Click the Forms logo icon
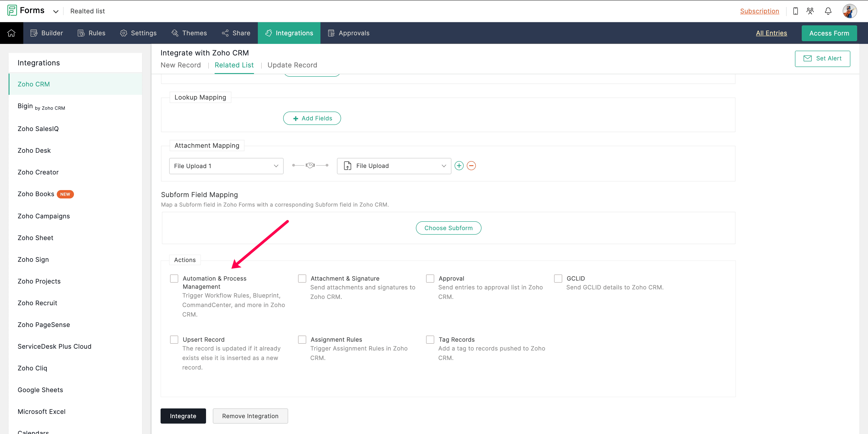The height and width of the screenshot is (434, 868). (12, 10)
